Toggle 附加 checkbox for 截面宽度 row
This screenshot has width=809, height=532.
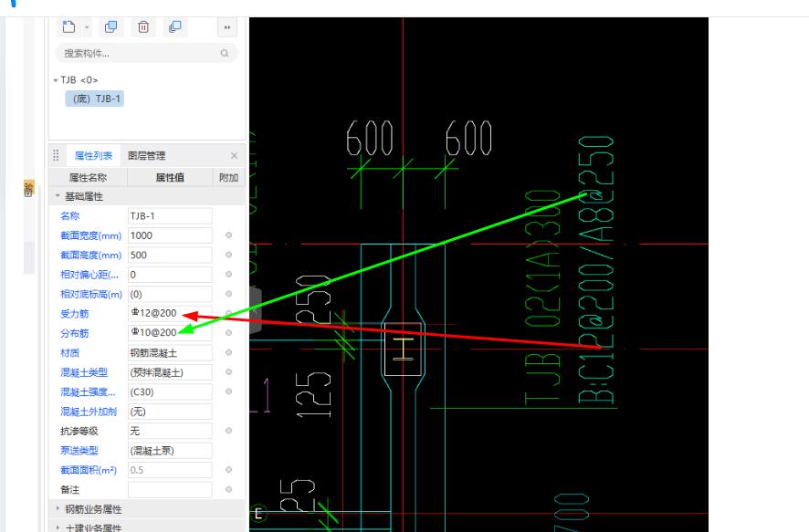tap(228, 235)
